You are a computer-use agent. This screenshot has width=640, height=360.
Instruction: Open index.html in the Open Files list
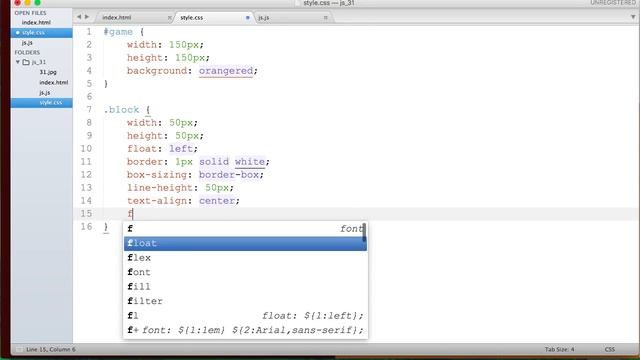[x=36, y=22]
